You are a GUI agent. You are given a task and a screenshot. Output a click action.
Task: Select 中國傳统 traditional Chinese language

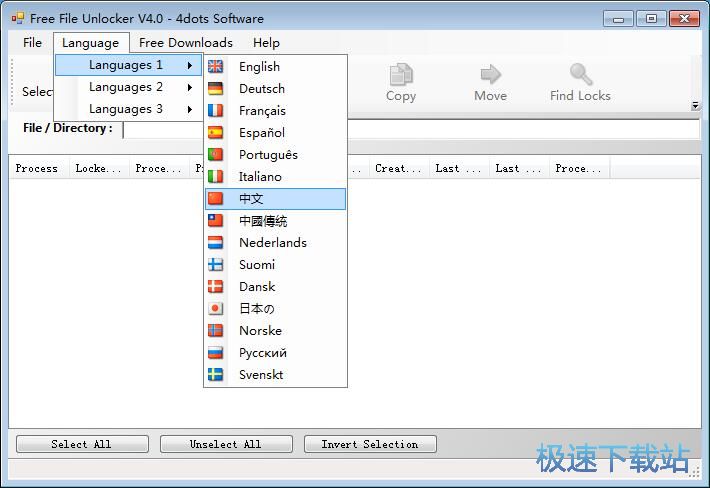click(275, 221)
